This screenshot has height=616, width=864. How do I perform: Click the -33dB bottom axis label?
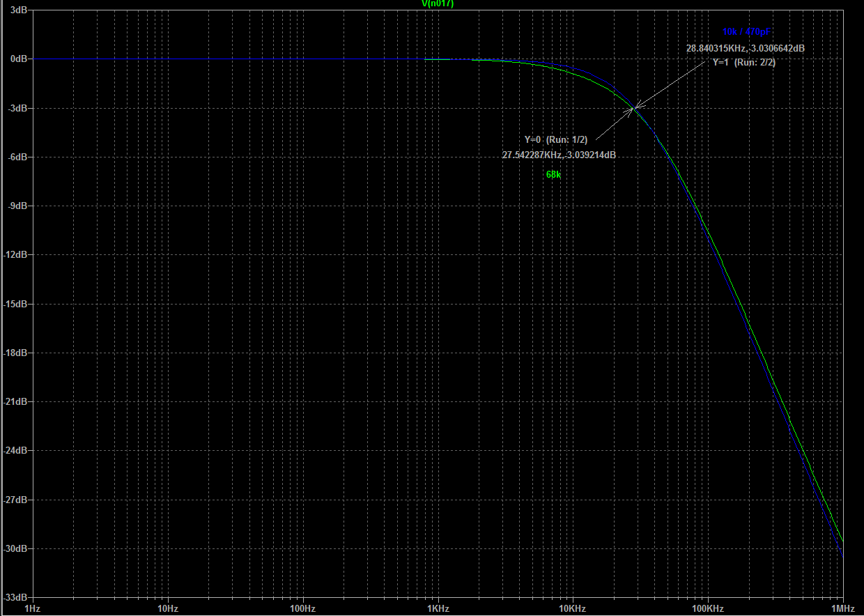pyautogui.click(x=15, y=597)
